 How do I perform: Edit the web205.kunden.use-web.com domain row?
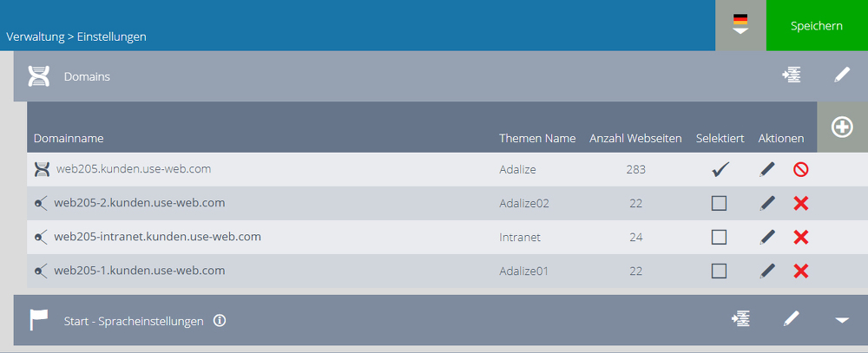pyautogui.click(x=767, y=169)
